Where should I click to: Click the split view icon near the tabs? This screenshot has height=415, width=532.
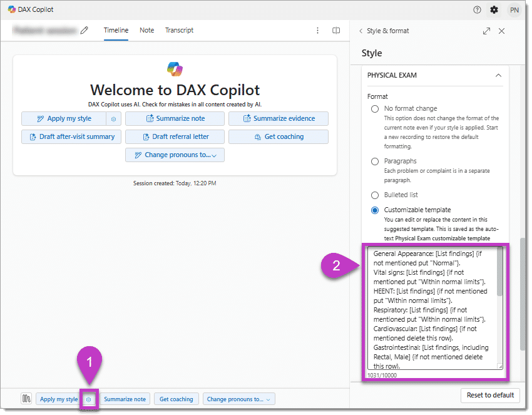click(336, 30)
